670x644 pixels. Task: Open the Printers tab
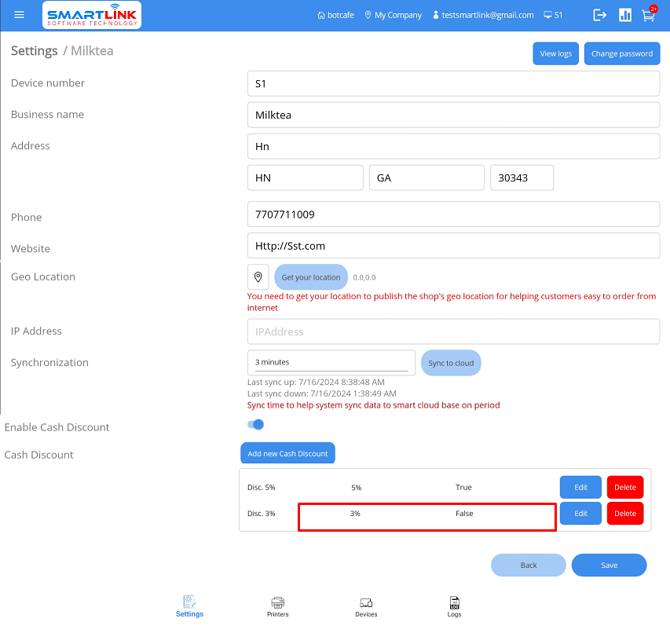pyautogui.click(x=277, y=606)
